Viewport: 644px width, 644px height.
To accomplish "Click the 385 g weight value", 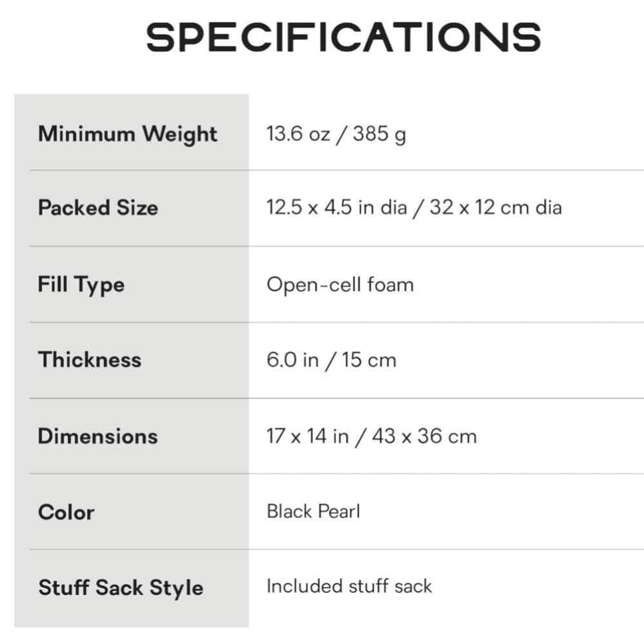I will pos(379,134).
